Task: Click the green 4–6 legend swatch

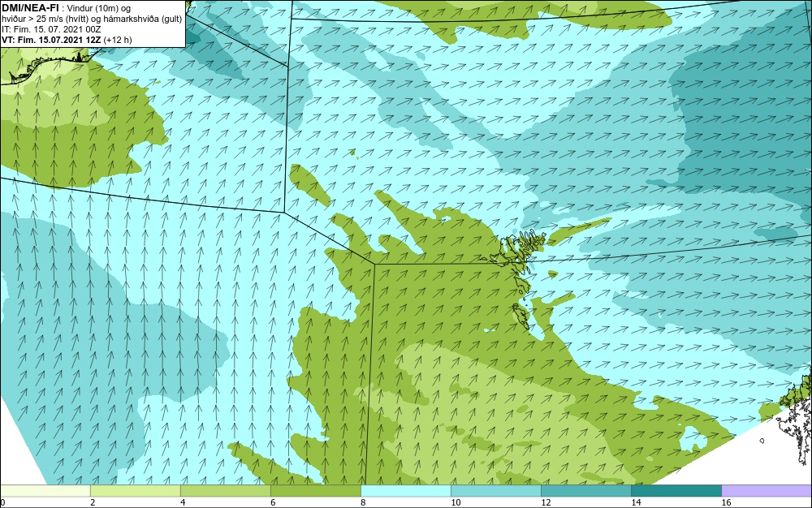Action: (x=226, y=490)
